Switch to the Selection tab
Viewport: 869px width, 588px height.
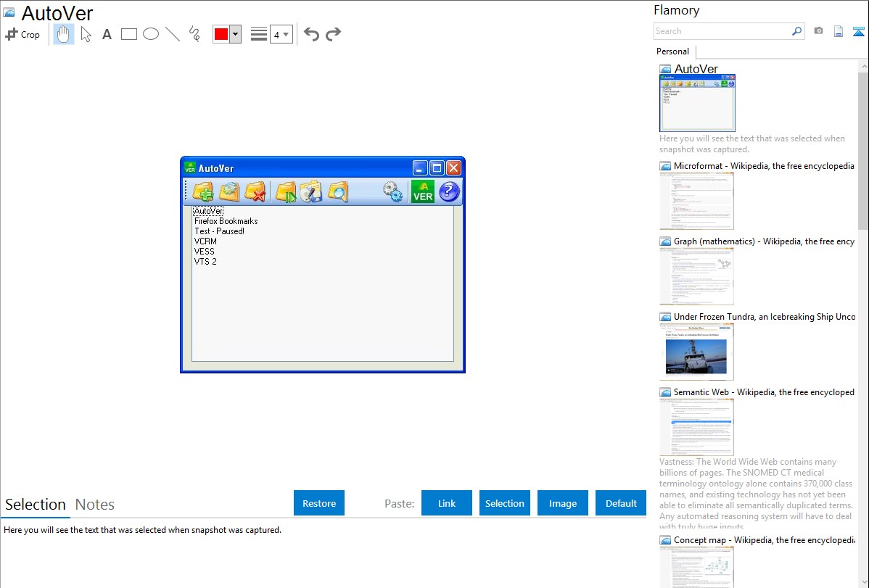pos(36,505)
